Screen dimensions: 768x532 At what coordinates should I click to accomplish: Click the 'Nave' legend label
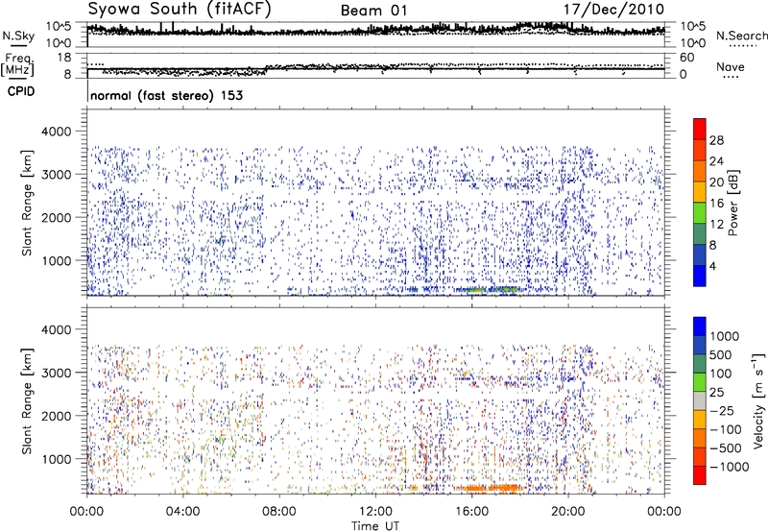pyautogui.click(x=731, y=66)
